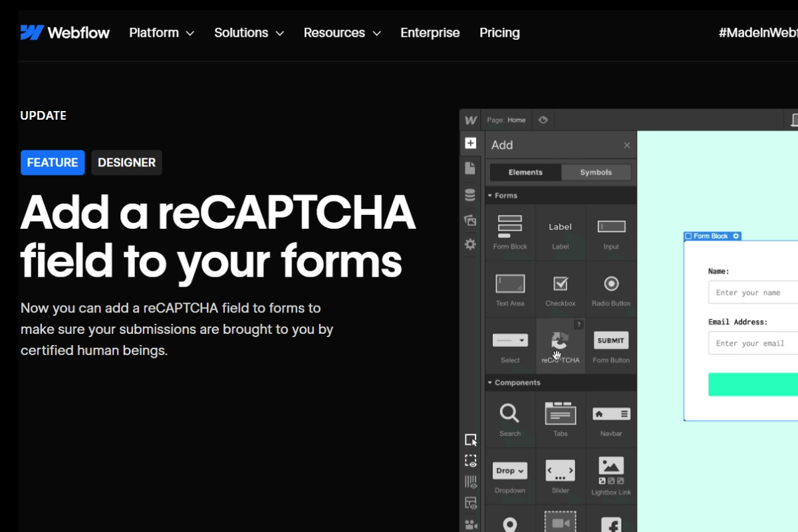Viewport: 798px width, 532px height.
Task: Open the CMS Collections panel
Action: click(470, 195)
